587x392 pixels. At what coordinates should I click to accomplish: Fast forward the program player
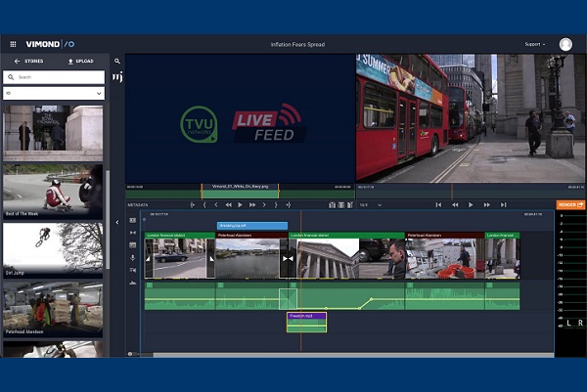click(x=486, y=205)
